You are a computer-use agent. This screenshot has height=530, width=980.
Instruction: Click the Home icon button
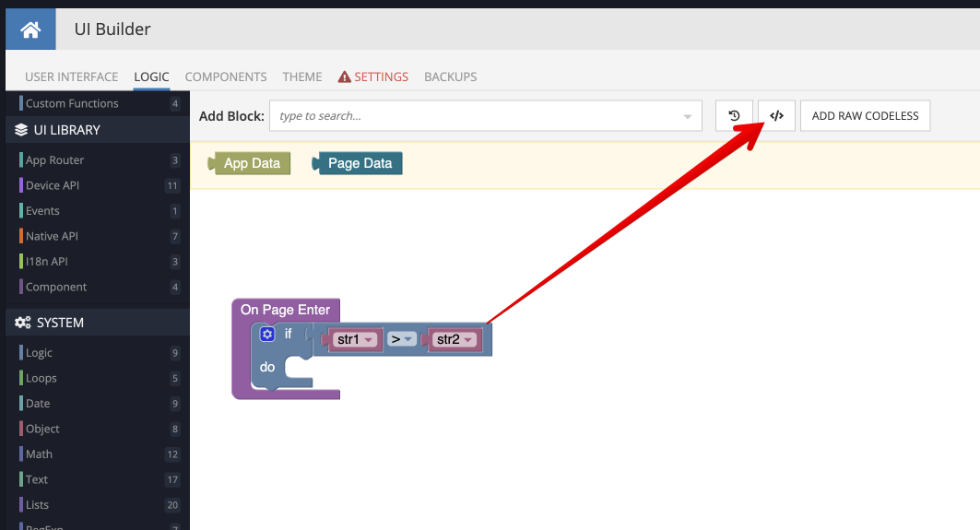(30, 29)
